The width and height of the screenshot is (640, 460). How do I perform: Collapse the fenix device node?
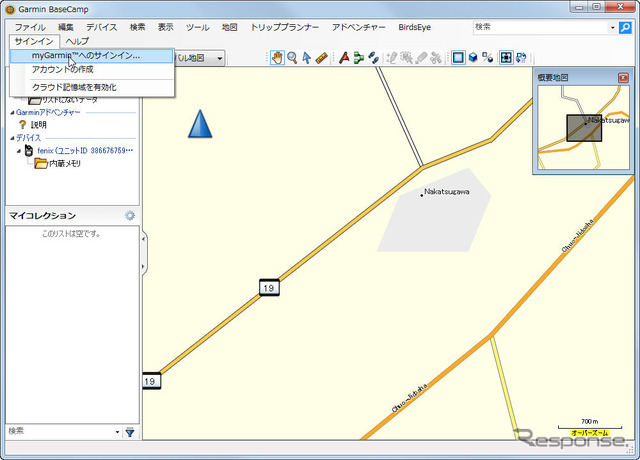pyautogui.click(x=19, y=151)
